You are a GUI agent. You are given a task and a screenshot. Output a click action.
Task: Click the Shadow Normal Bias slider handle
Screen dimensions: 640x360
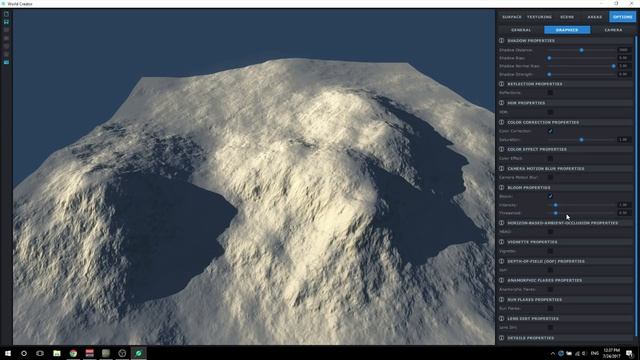click(x=613, y=66)
